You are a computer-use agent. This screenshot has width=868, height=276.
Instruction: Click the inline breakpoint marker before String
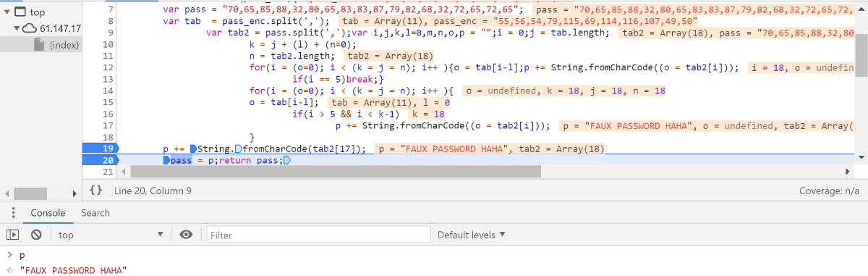coord(193,149)
